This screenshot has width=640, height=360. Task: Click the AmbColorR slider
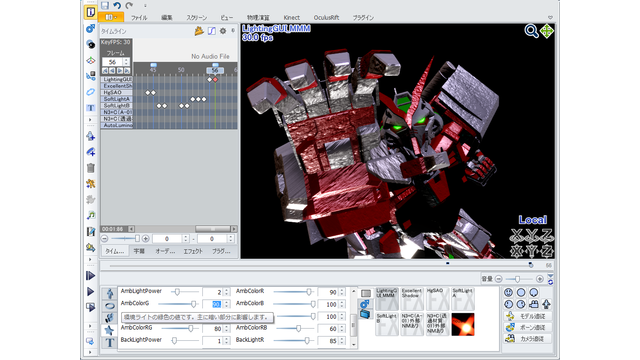pyautogui.click(x=293, y=292)
